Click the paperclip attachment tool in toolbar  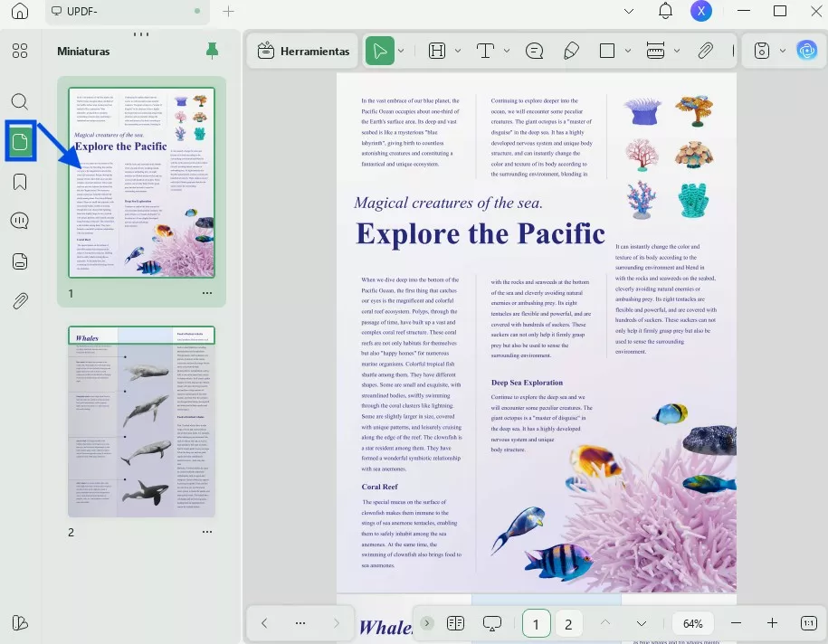pyautogui.click(x=706, y=52)
